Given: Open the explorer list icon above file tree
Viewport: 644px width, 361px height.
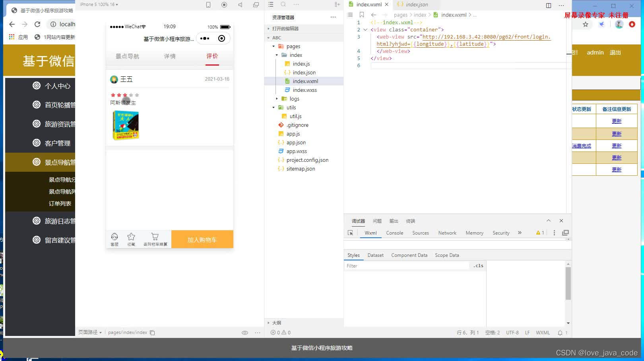Looking at the screenshot, I should (271, 4).
